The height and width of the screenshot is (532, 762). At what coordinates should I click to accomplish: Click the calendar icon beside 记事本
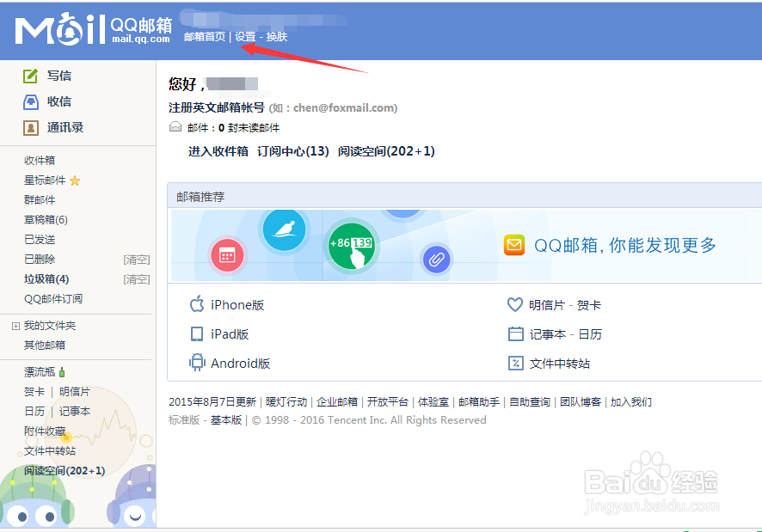515,333
